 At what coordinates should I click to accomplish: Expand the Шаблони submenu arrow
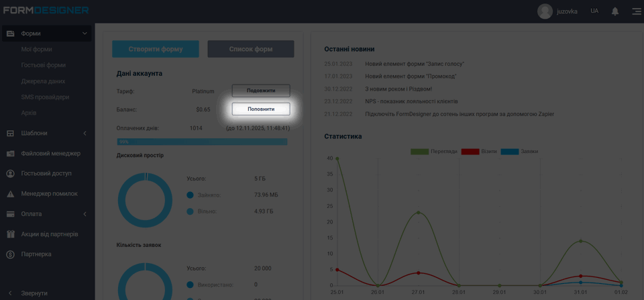click(x=85, y=134)
